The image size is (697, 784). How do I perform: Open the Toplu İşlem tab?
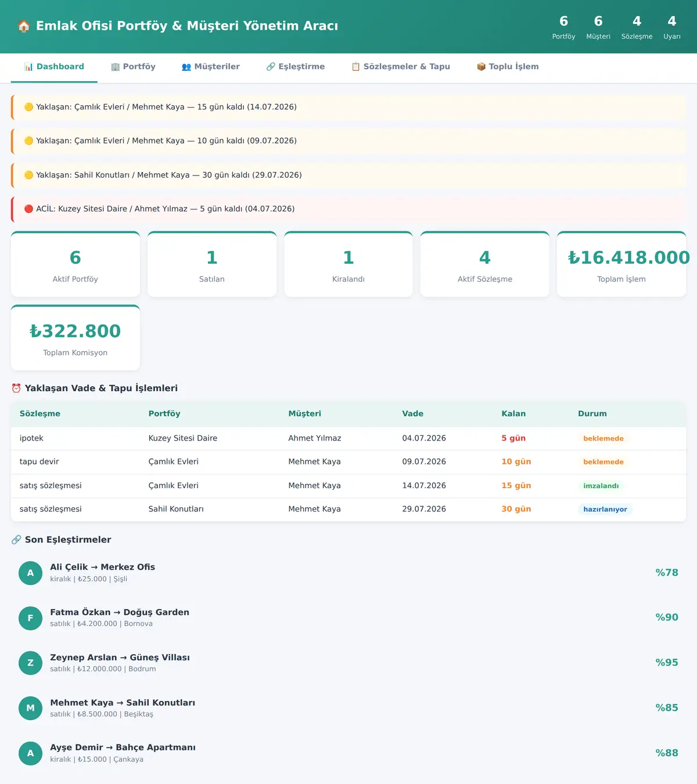coord(508,67)
